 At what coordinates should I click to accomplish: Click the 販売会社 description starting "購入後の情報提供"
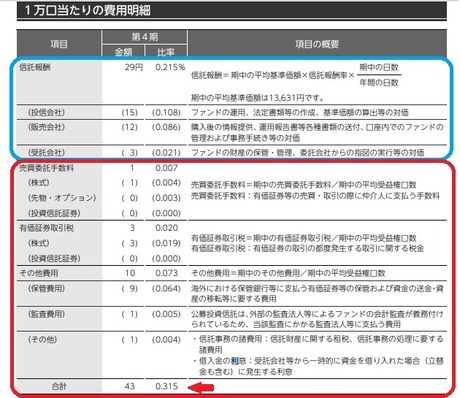click(x=317, y=132)
